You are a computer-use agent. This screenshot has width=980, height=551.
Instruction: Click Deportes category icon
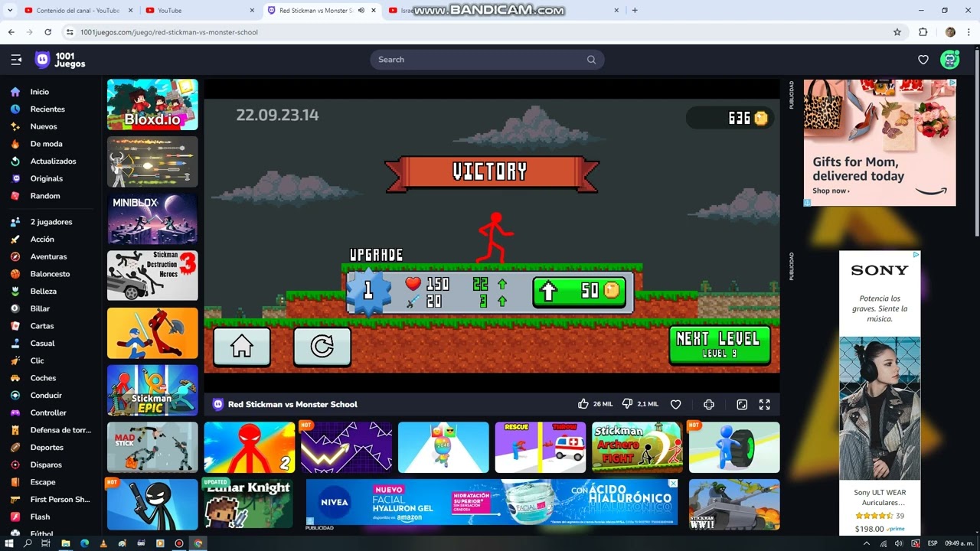[x=15, y=448]
